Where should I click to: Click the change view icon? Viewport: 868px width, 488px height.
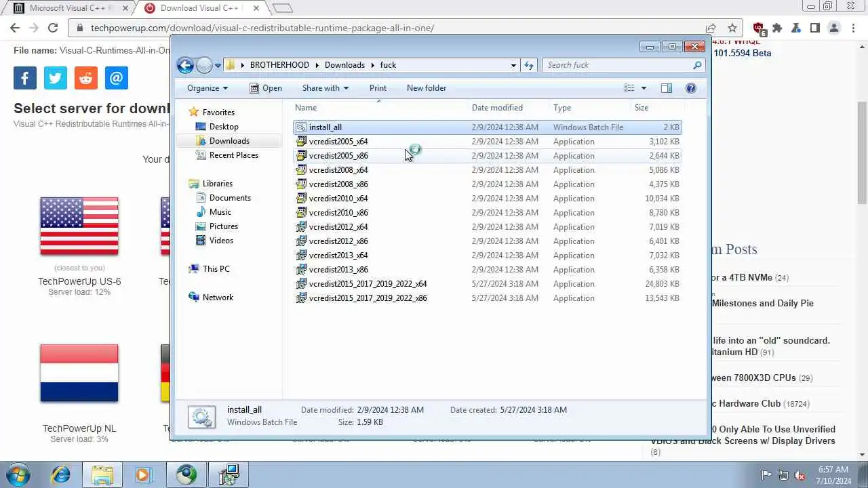(x=629, y=88)
